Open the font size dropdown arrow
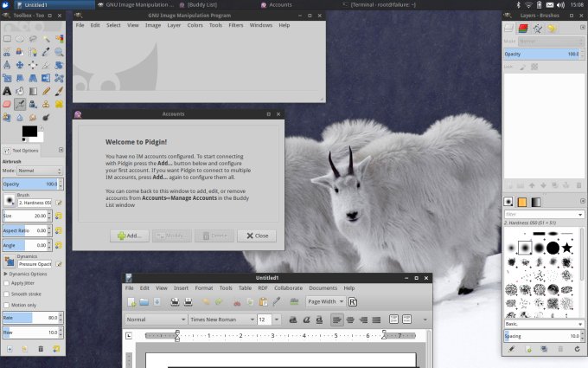588x368 pixels. 277,320
